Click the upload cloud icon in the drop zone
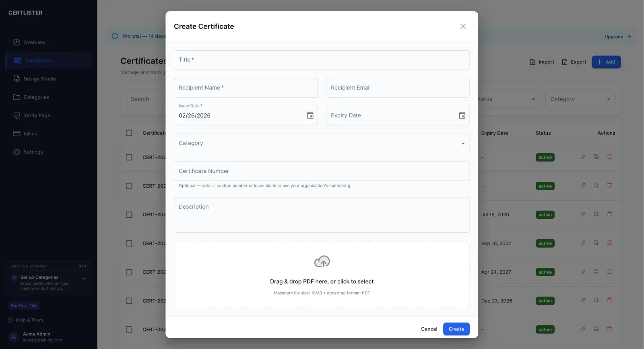644x349 pixels. click(322, 261)
